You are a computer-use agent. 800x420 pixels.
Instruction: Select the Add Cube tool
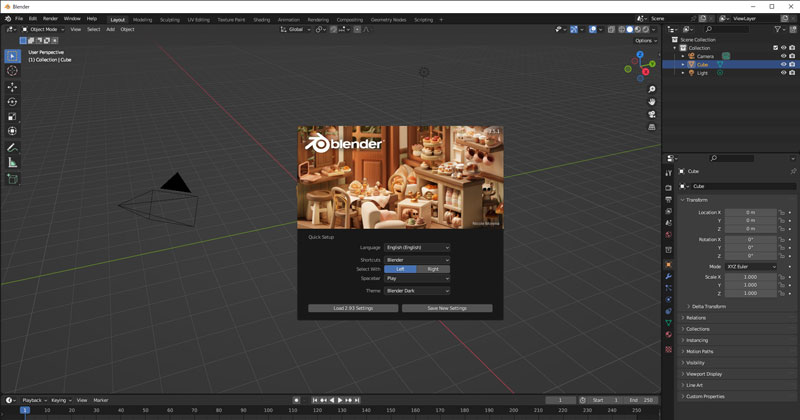[x=12, y=179]
